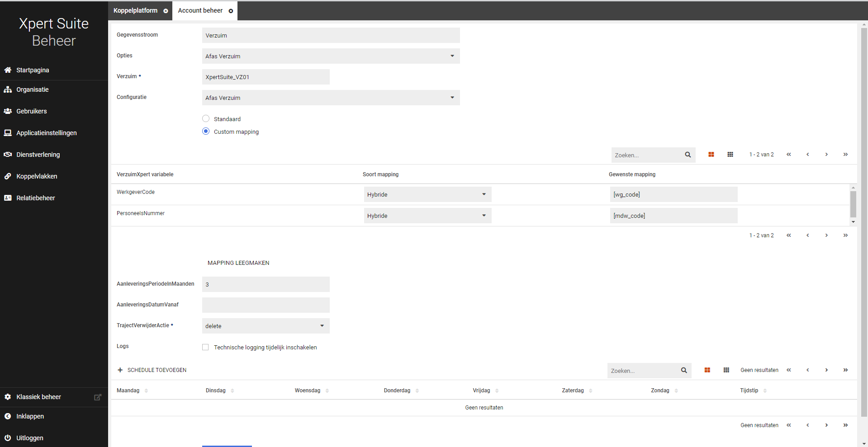The height and width of the screenshot is (447, 868).
Task: Select the Standaard radio button
Action: [x=206, y=119]
